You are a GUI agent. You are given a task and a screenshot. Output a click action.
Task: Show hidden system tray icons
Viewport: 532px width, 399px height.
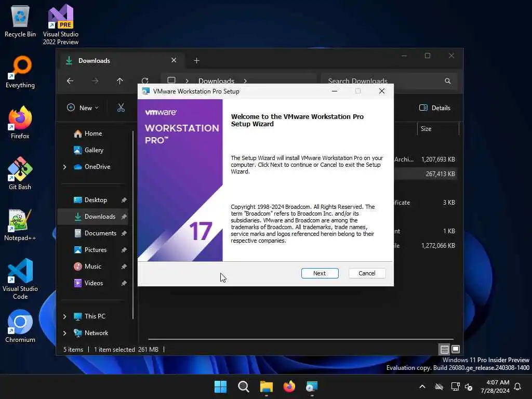point(422,387)
